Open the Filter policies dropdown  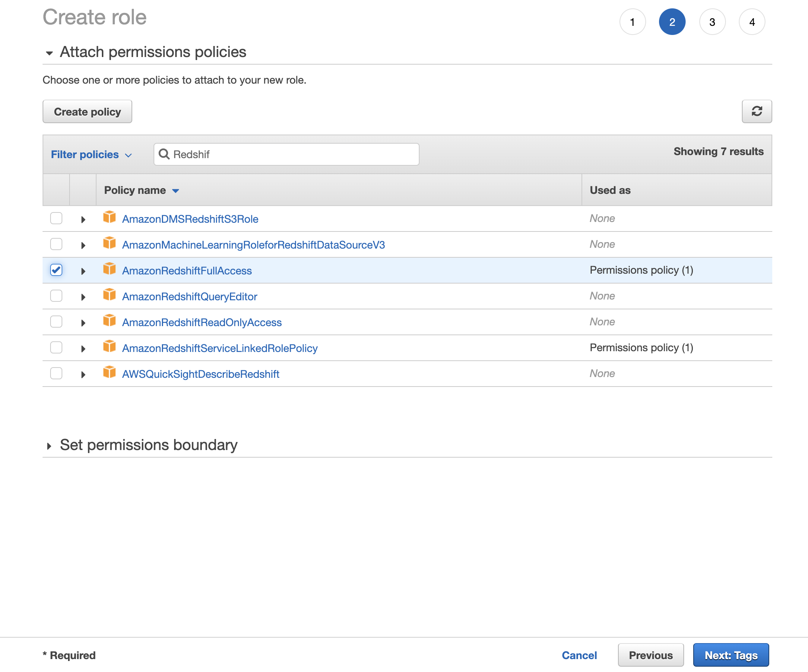(x=92, y=155)
